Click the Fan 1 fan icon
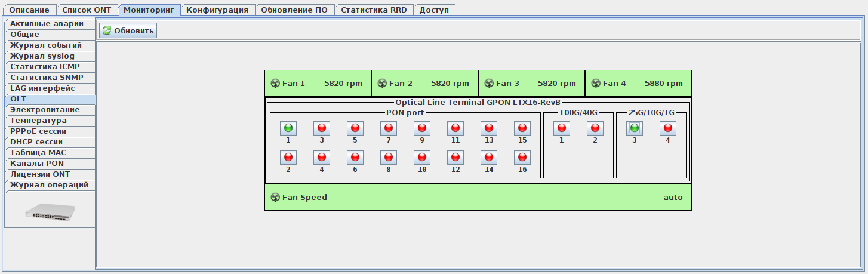 (x=275, y=84)
